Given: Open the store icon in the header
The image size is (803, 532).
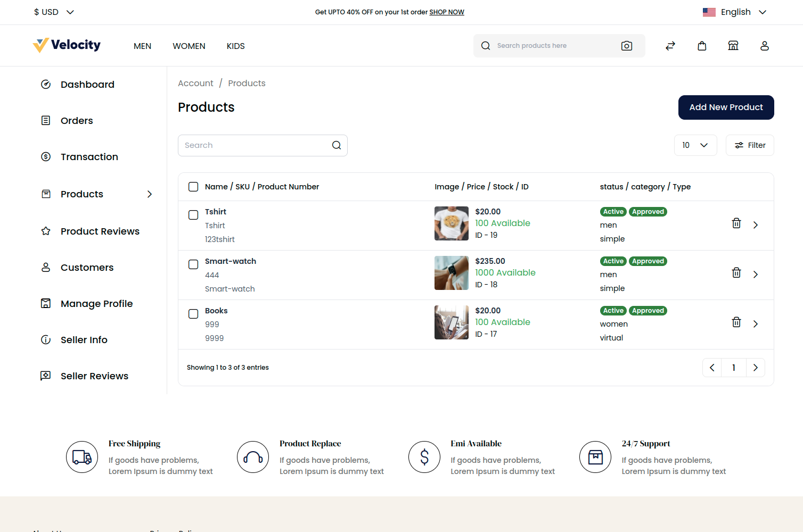Looking at the screenshot, I should coord(733,46).
